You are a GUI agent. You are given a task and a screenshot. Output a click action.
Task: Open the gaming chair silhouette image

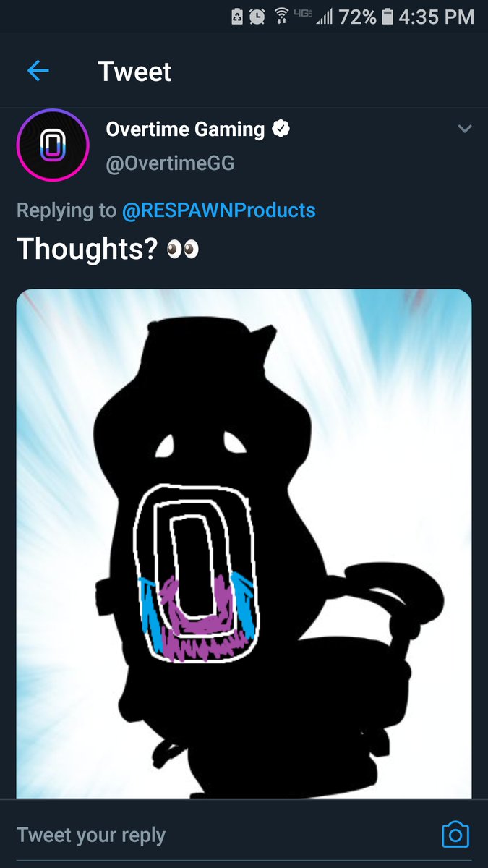tap(244, 544)
